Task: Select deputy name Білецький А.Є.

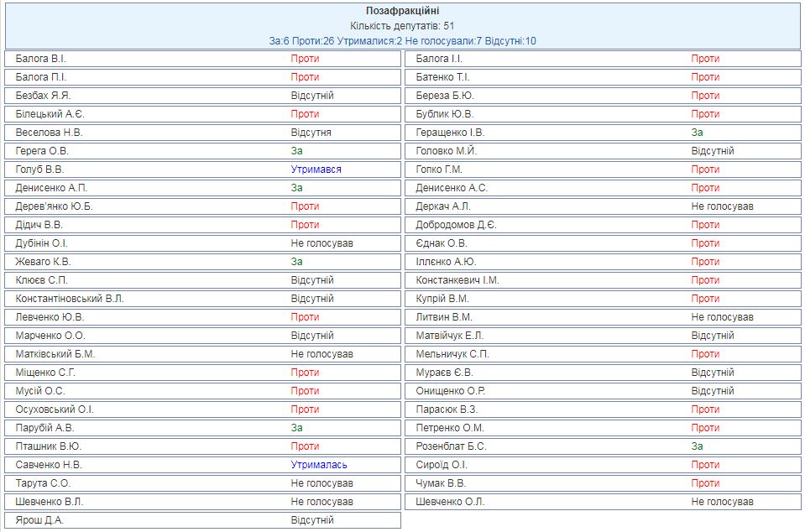Action: coord(50,114)
